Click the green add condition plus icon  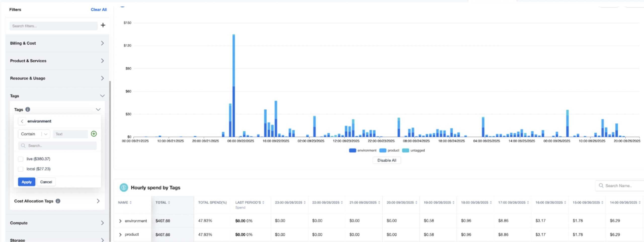coord(94,134)
